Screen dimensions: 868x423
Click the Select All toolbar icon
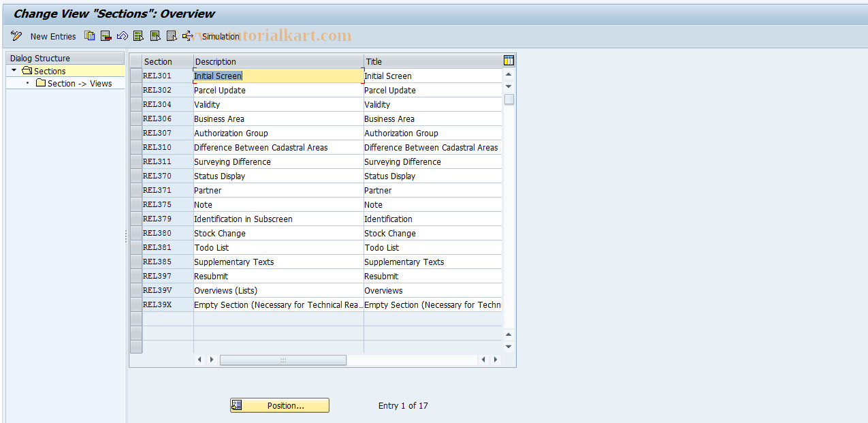[139, 36]
